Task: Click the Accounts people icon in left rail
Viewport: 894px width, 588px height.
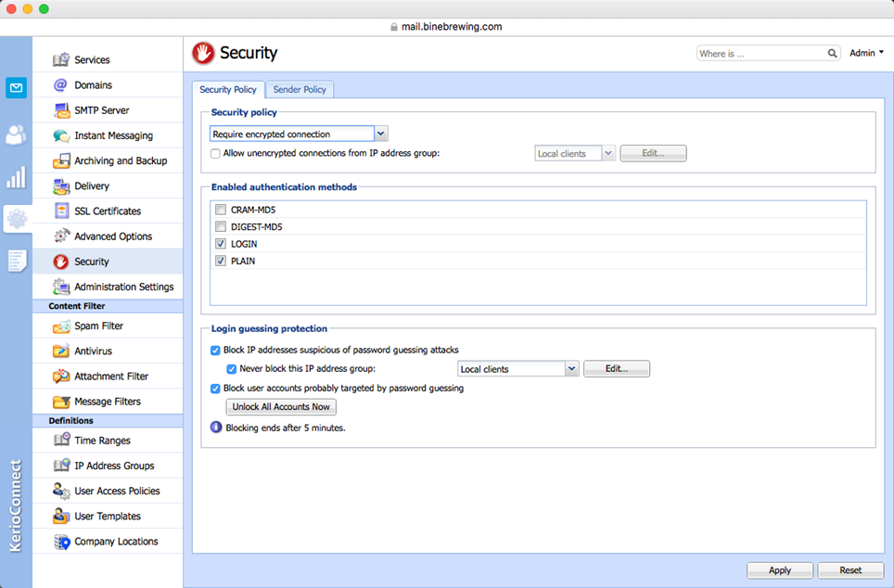Action: tap(16, 135)
